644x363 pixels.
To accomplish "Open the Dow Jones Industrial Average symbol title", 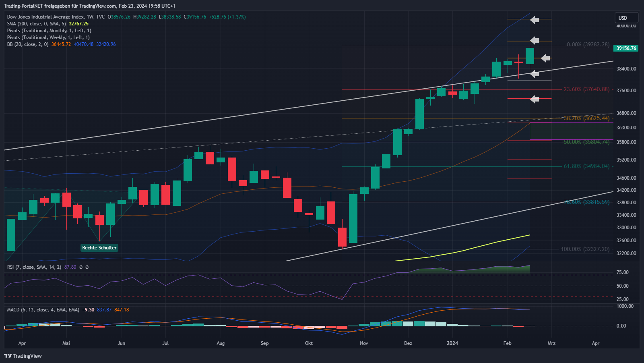I will tap(45, 17).
